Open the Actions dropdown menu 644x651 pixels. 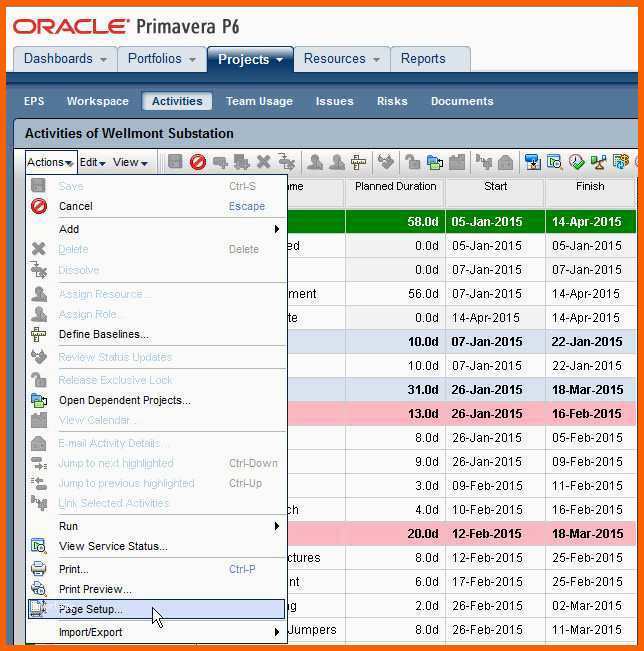(x=50, y=162)
